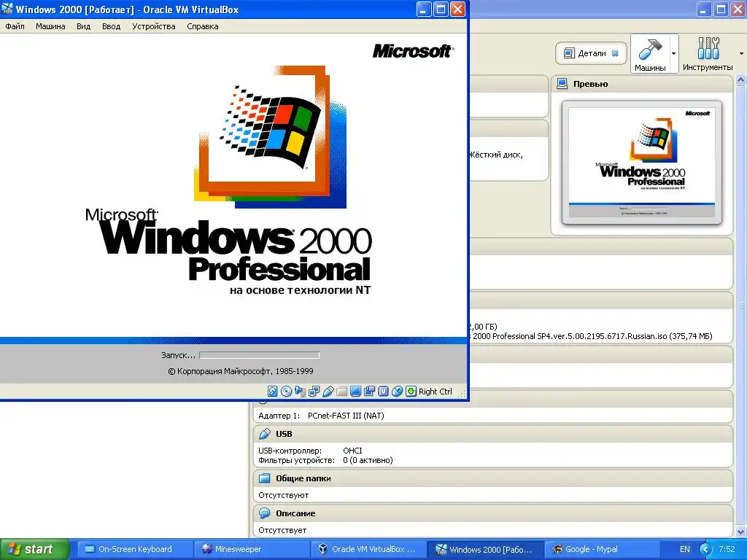747x560 pixels.
Task: Switch to Oracle VM VirtualBox taskbar button
Action: point(368,549)
